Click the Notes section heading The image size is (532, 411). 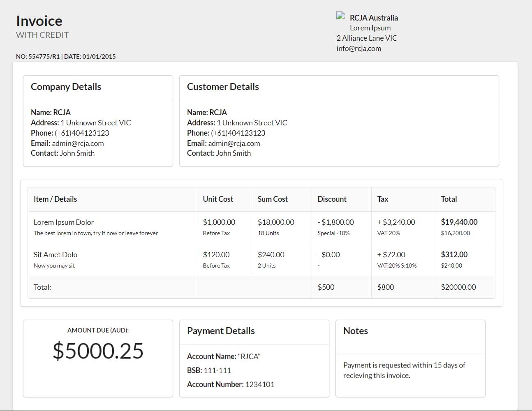355,331
